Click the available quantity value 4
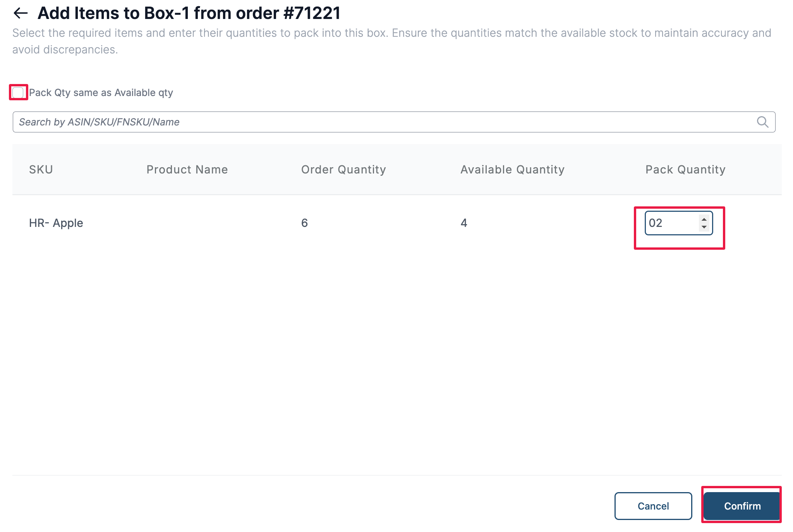This screenshot has width=793, height=532. [464, 223]
